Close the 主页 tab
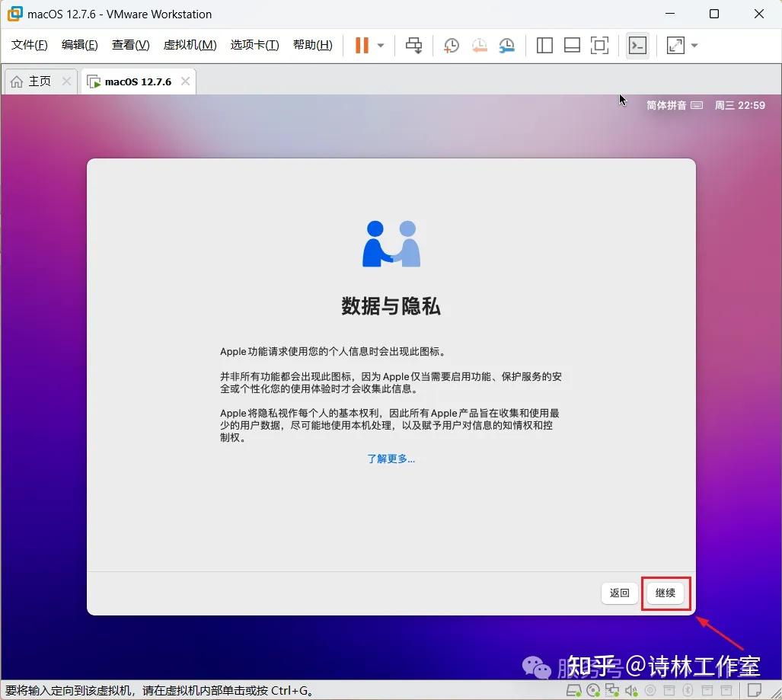Image resolution: width=782 pixels, height=700 pixels. (x=66, y=81)
